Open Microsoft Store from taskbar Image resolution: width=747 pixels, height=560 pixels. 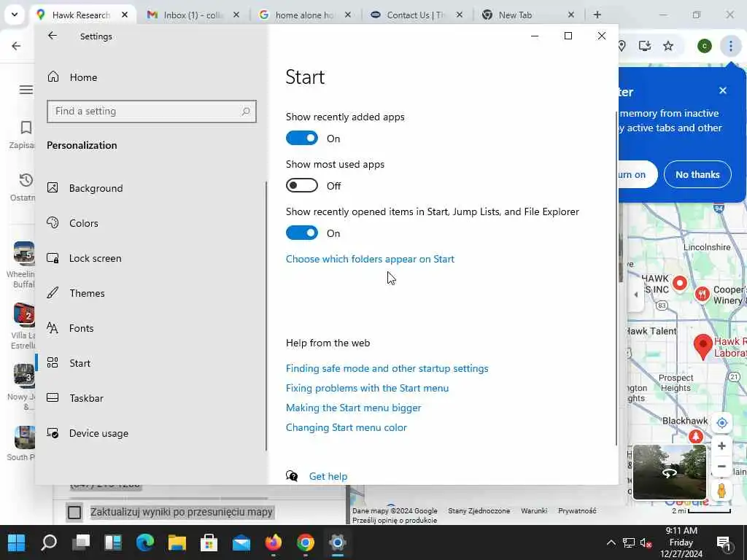click(209, 542)
